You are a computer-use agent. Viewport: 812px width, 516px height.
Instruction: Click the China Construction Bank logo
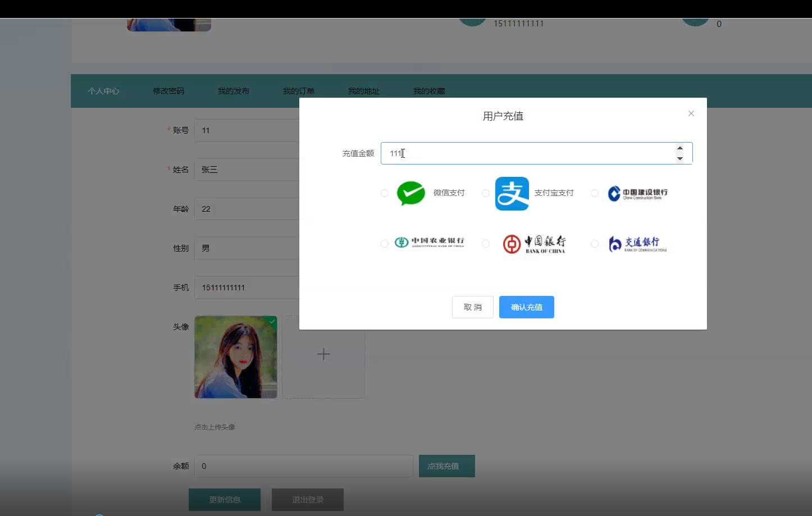pos(637,193)
